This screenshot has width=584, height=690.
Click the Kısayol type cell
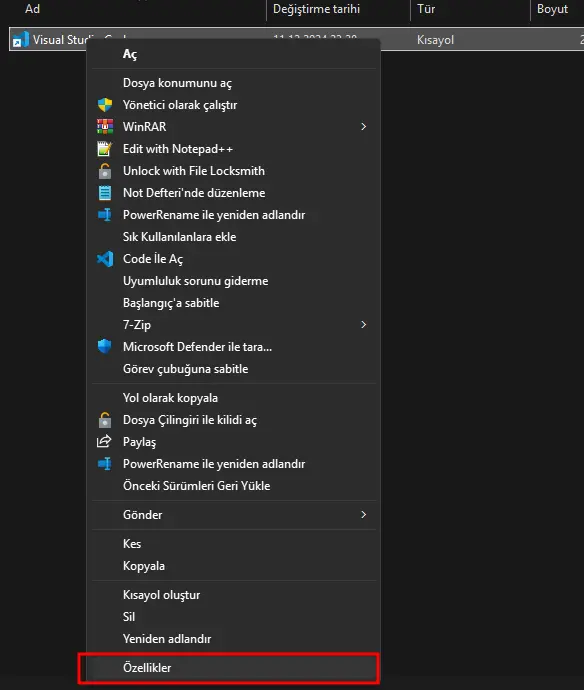click(x=435, y=40)
